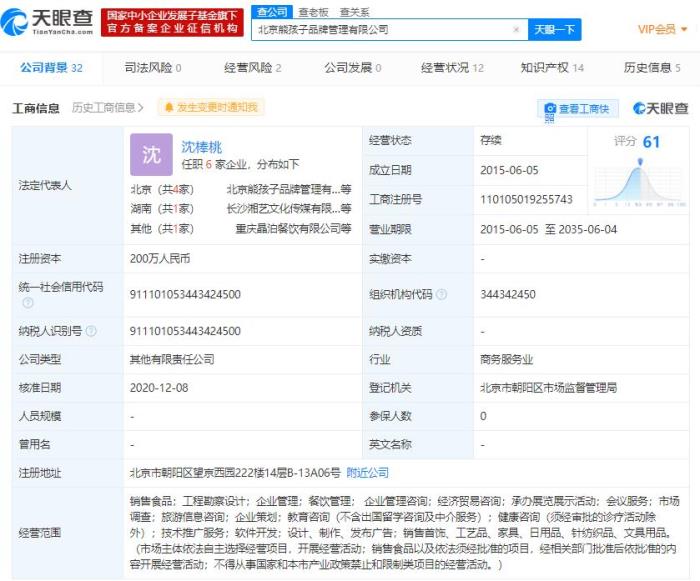Clear search box with the X icon
This screenshot has height=581, width=700.
[516, 30]
